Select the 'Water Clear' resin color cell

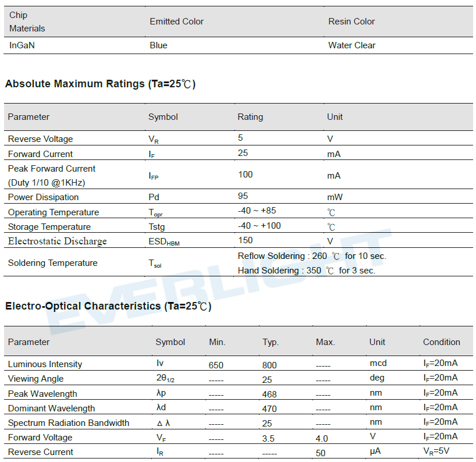(x=351, y=45)
